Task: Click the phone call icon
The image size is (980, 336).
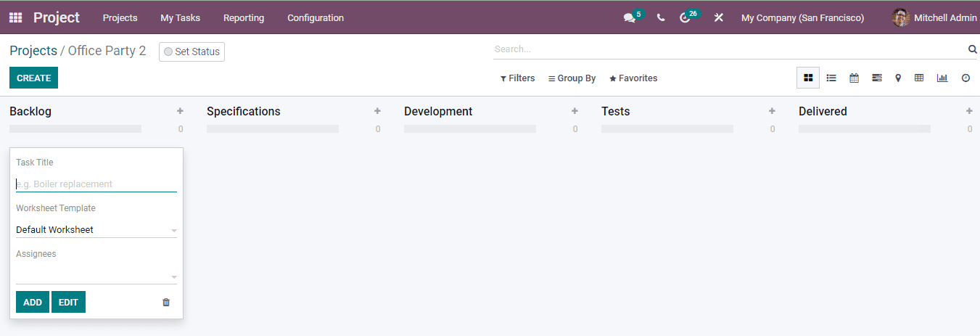Action: pyautogui.click(x=661, y=17)
